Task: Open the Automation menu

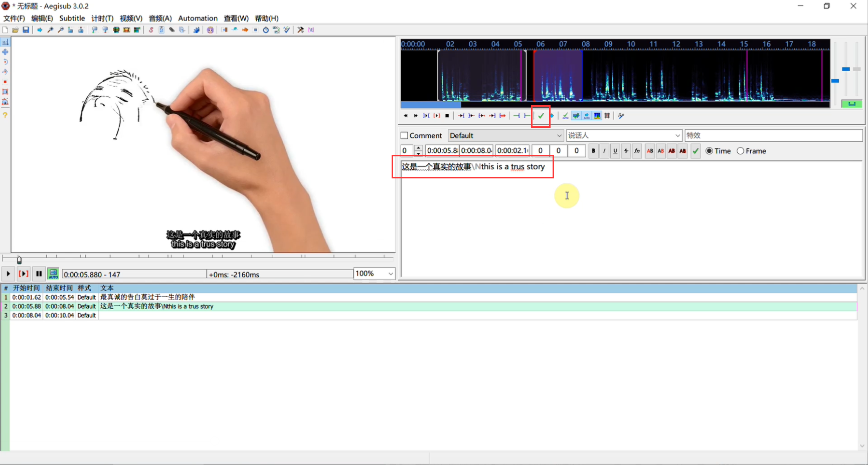Action: [x=198, y=18]
